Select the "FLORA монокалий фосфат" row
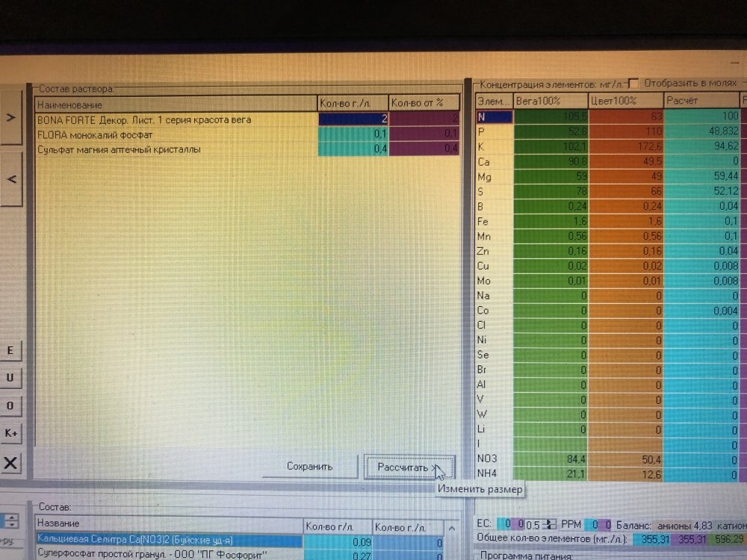747x560 pixels. (x=176, y=134)
